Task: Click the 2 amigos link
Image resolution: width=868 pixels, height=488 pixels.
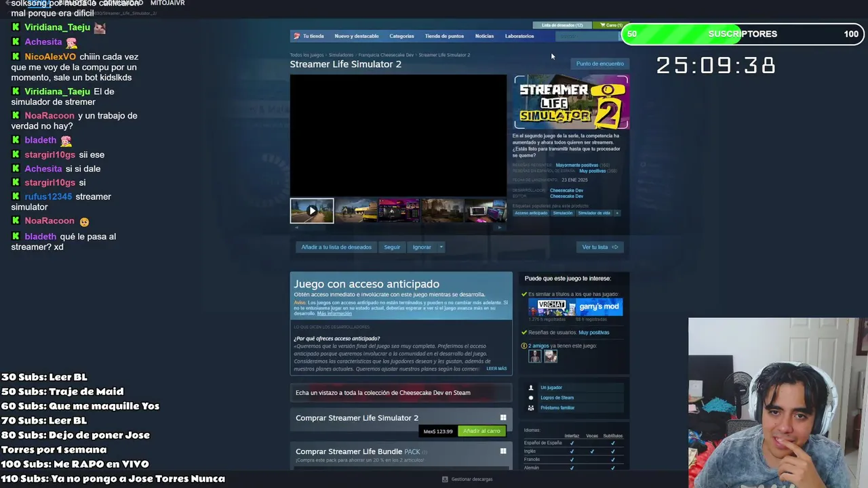Action: pos(539,346)
